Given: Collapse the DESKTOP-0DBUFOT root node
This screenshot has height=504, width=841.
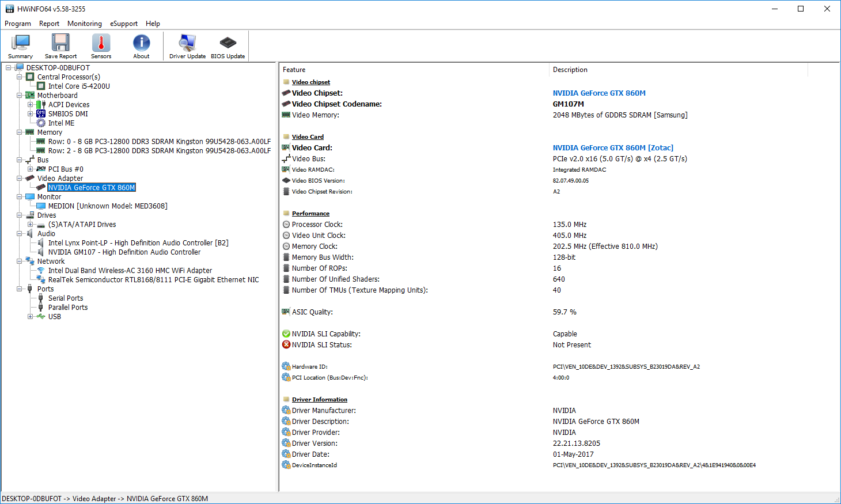Looking at the screenshot, I should tap(8, 67).
